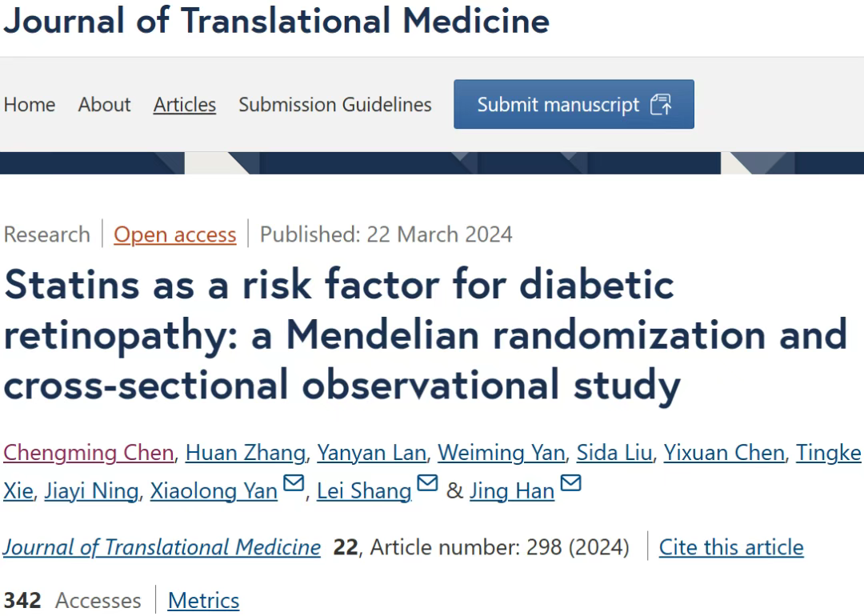
Task: Click envelope icon next to Jing Han
Action: tap(570, 484)
